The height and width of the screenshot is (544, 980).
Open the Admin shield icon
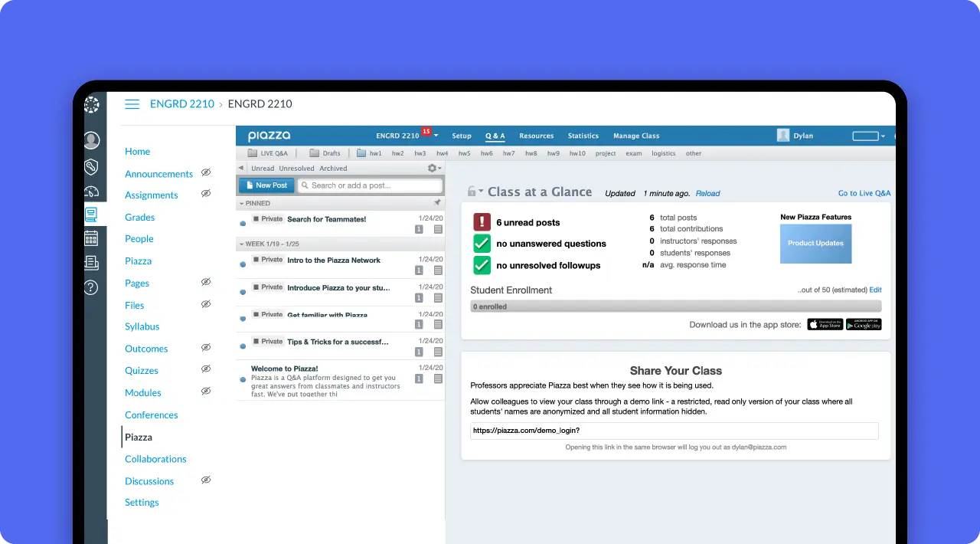coord(91,166)
